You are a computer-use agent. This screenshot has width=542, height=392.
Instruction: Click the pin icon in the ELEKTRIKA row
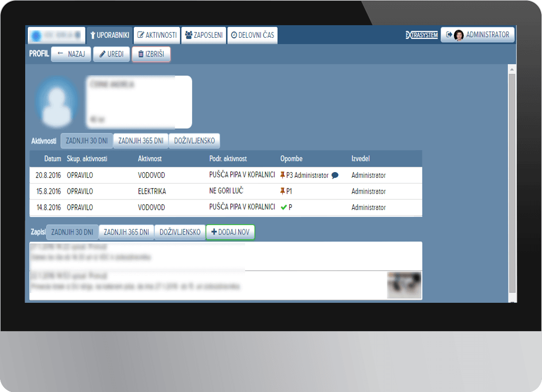pyautogui.click(x=283, y=192)
